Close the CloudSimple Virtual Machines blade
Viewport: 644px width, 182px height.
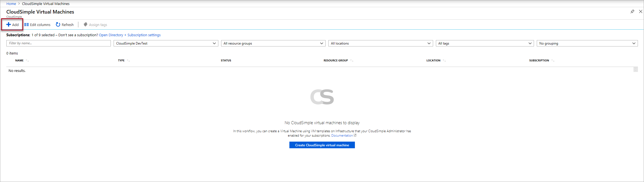[641, 11]
